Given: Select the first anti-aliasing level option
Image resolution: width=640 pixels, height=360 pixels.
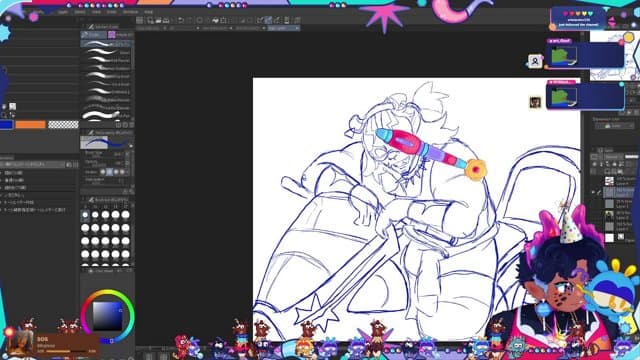Looking at the screenshot, I should [x=103, y=172].
